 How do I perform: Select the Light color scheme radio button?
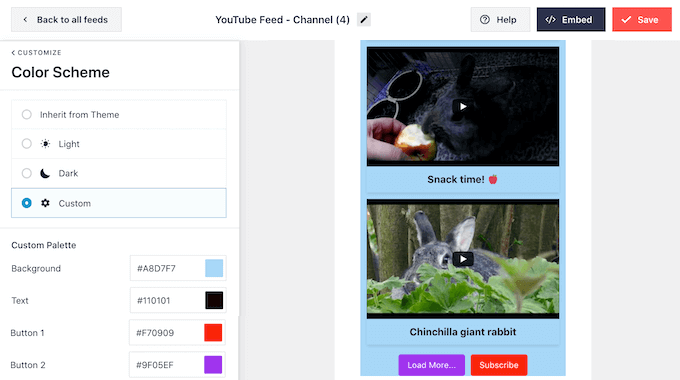[26, 144]
